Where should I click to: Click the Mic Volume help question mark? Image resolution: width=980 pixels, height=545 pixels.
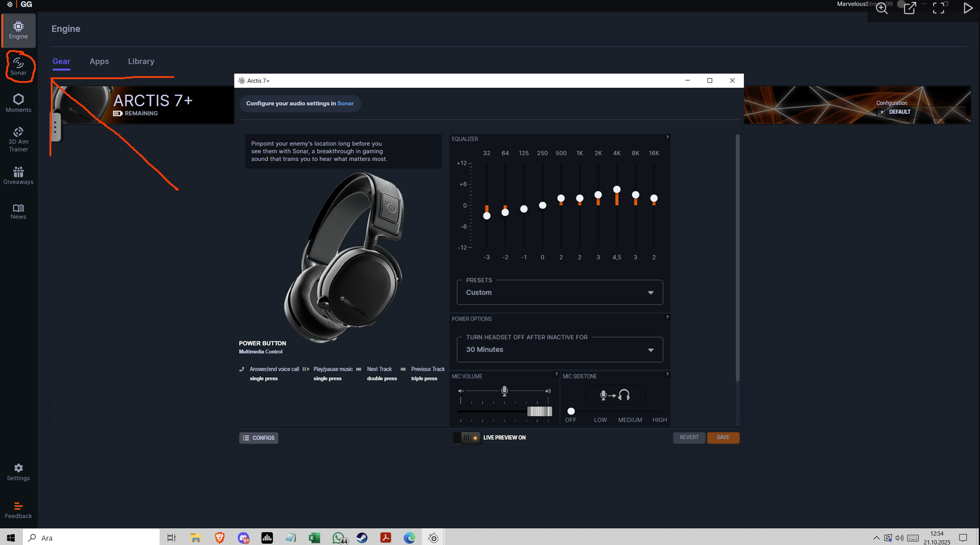[x=556, y=374]
